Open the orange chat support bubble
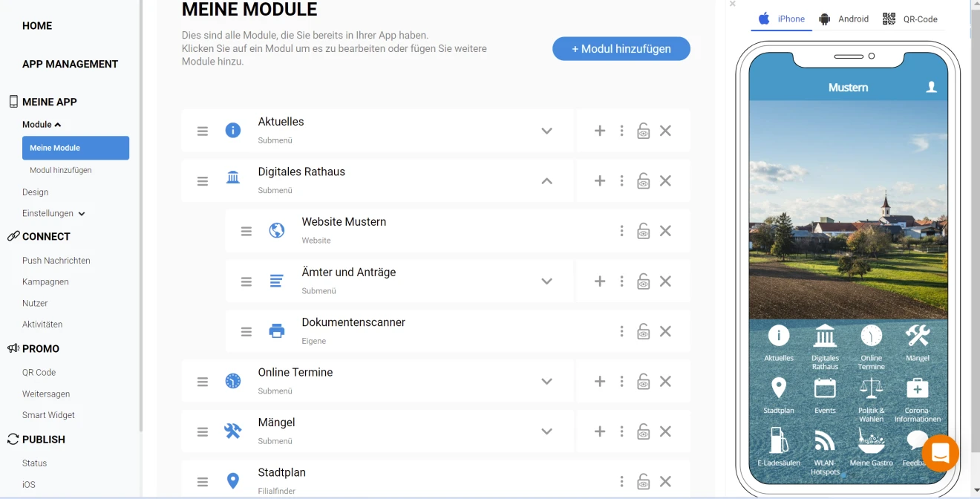 pyautogui.click(x=940, y=452)
